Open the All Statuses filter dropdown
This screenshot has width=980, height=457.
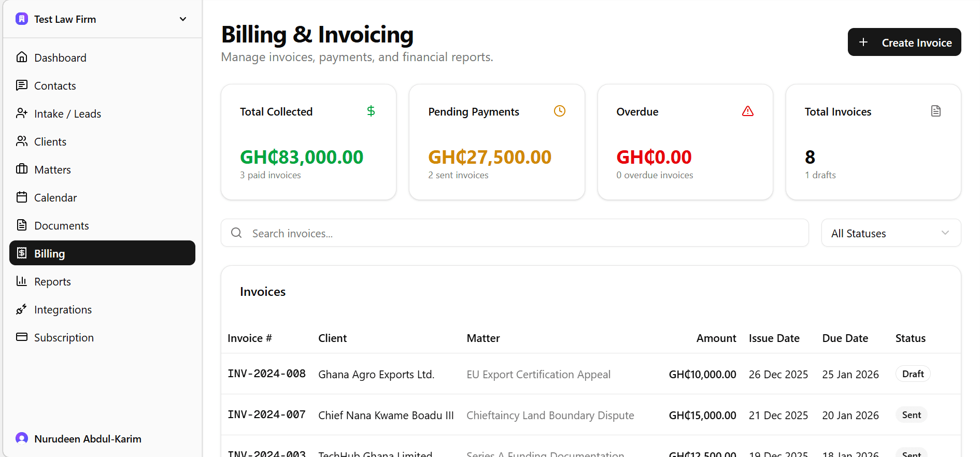(x=890, y=233)
